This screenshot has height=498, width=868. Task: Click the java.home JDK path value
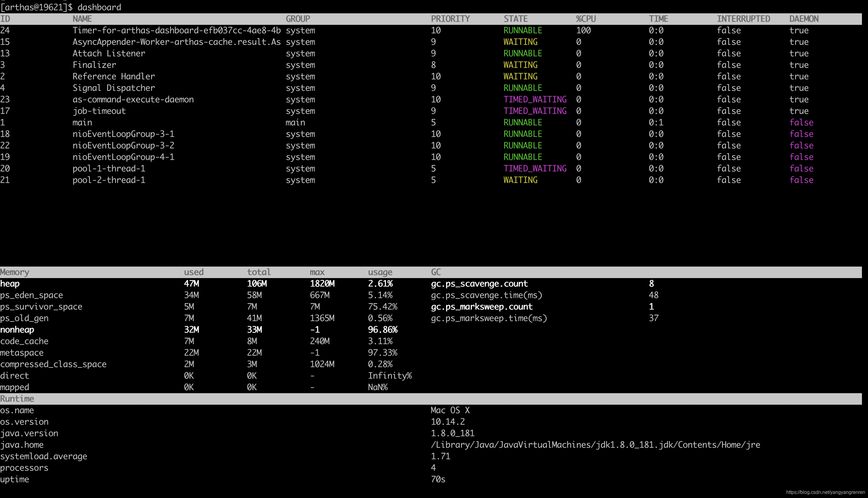click(595, 445)
